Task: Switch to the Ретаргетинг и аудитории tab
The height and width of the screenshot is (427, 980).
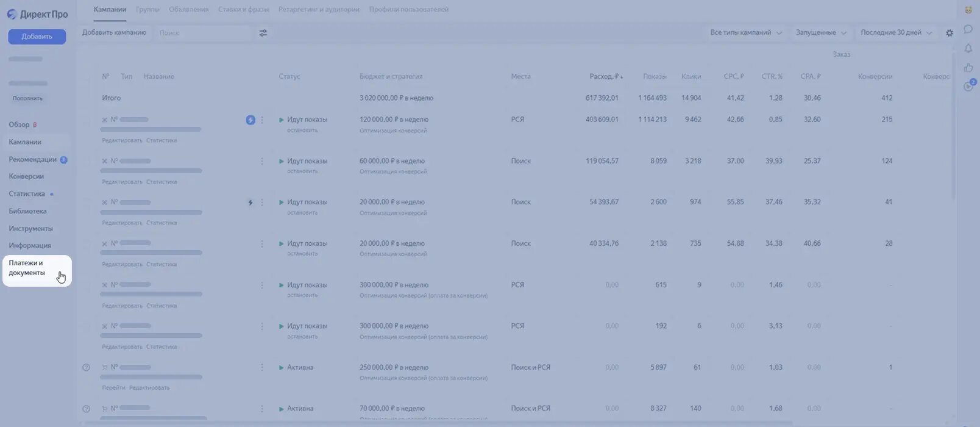Action: pyautogui.click(x=319, y=10)
